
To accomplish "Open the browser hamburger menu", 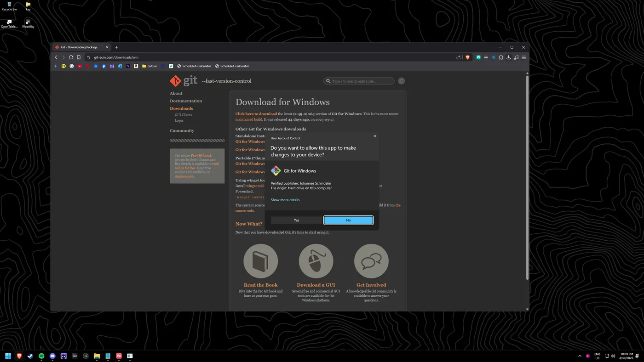I will point(523,57).
